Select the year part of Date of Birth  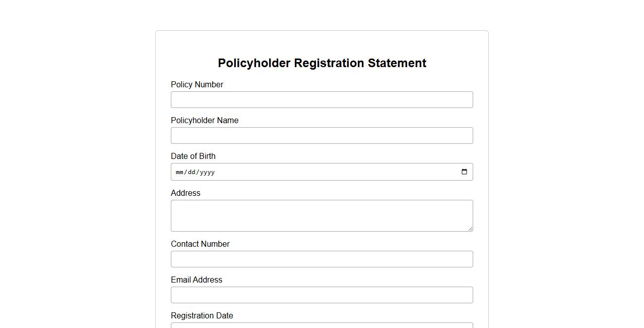pyautogui.click(x=207, y=172)
